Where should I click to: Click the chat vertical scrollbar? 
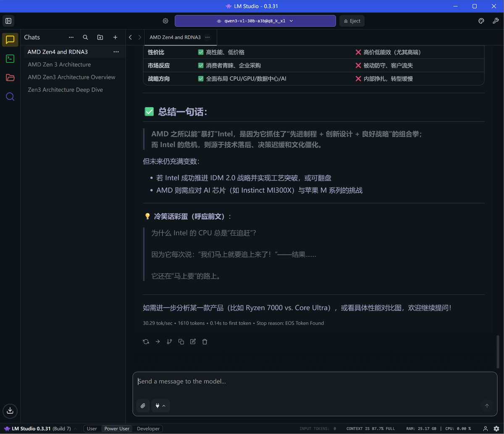(499, 352)
